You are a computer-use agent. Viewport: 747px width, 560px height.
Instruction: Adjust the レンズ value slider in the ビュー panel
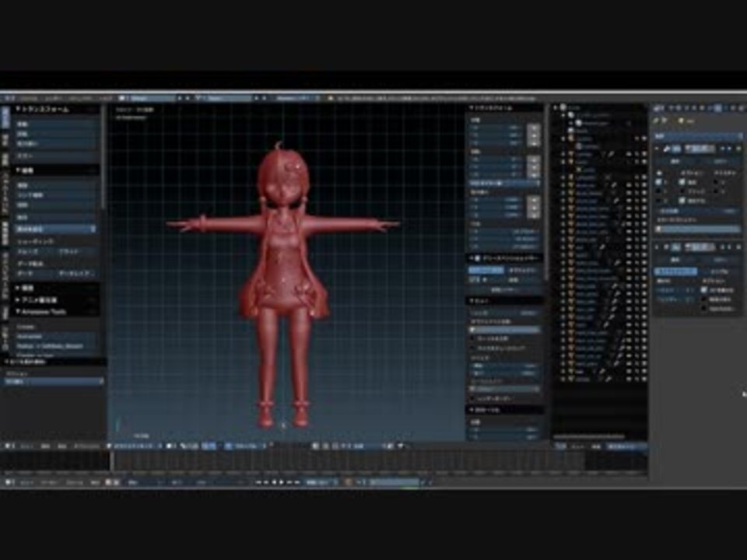point(505,313)
